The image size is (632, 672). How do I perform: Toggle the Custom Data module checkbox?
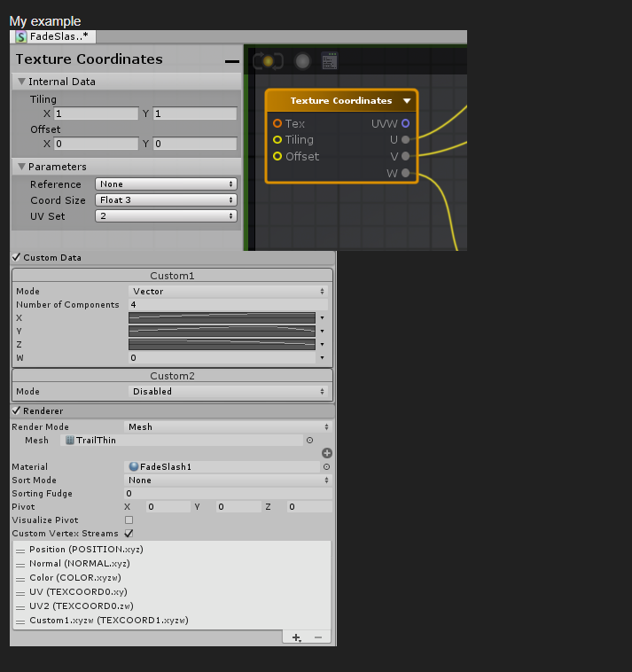pos(17,257)
